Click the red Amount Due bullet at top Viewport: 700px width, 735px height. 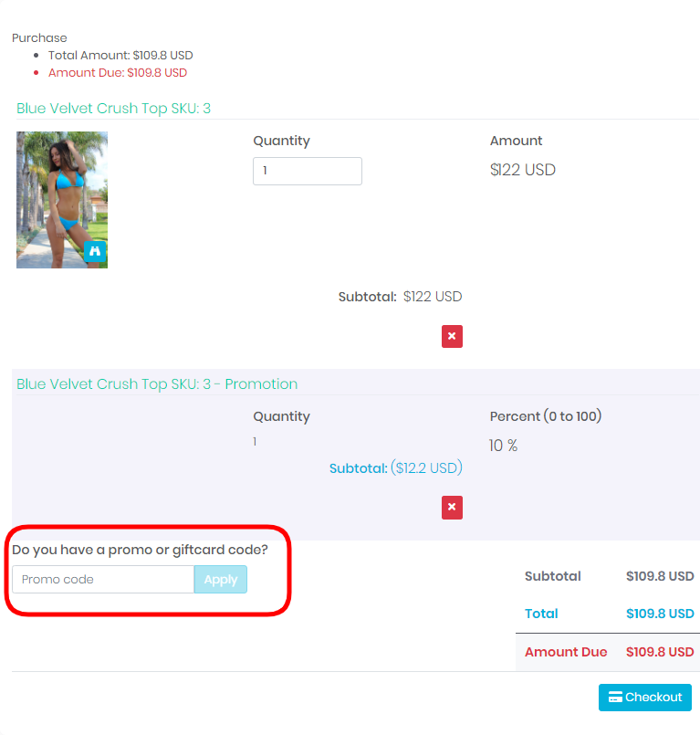[118, 73]
